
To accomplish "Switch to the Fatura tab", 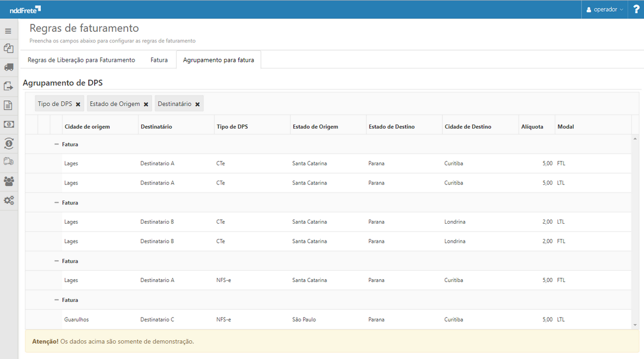I will tap(159, 60).
